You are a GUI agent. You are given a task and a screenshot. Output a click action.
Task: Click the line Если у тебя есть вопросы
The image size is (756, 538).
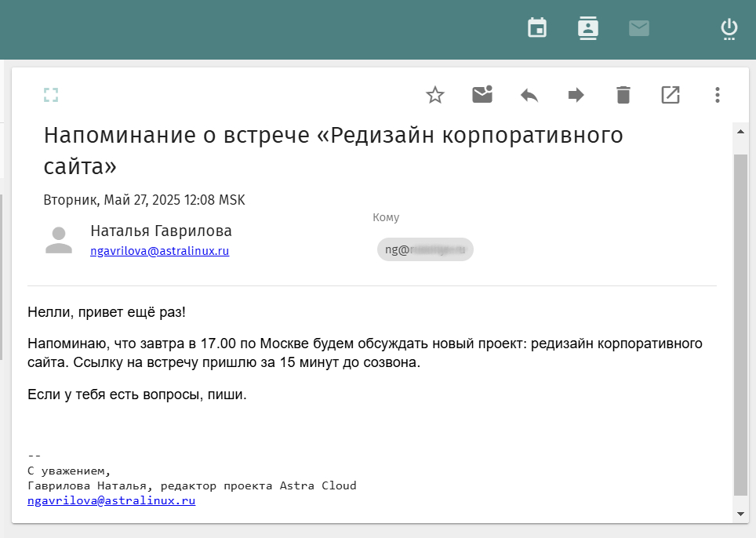pyautogui.click(x=137, y=394)
